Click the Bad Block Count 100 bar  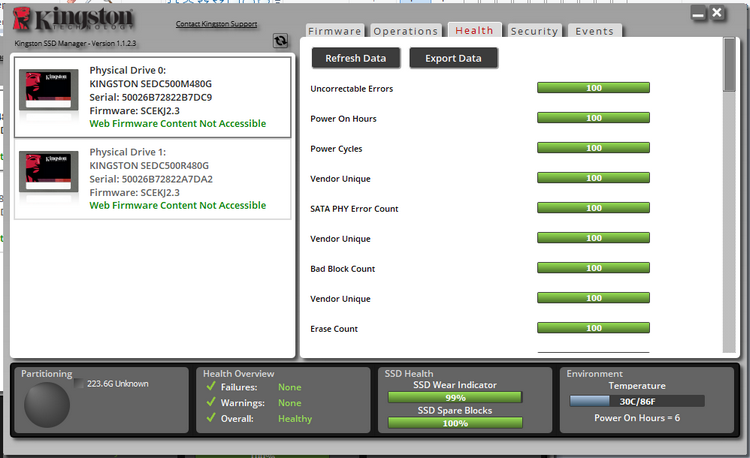pyautogui.click(x=593, y=268)
